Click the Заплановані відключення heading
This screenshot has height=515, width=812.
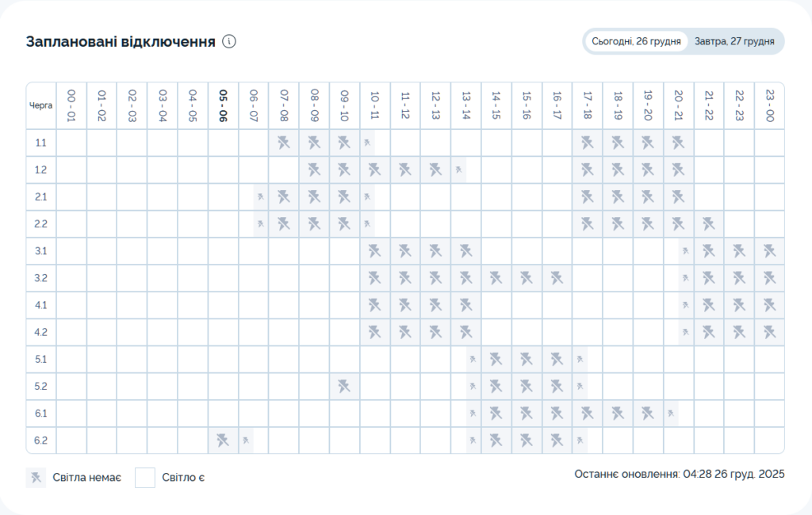121,42
